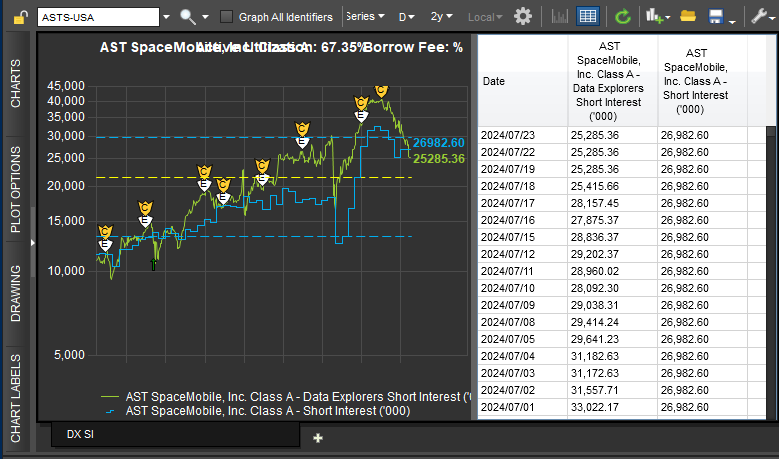
Task: Select the 2024/07/18 date cell
Action: pyautogui.click(x=523, y=186)
